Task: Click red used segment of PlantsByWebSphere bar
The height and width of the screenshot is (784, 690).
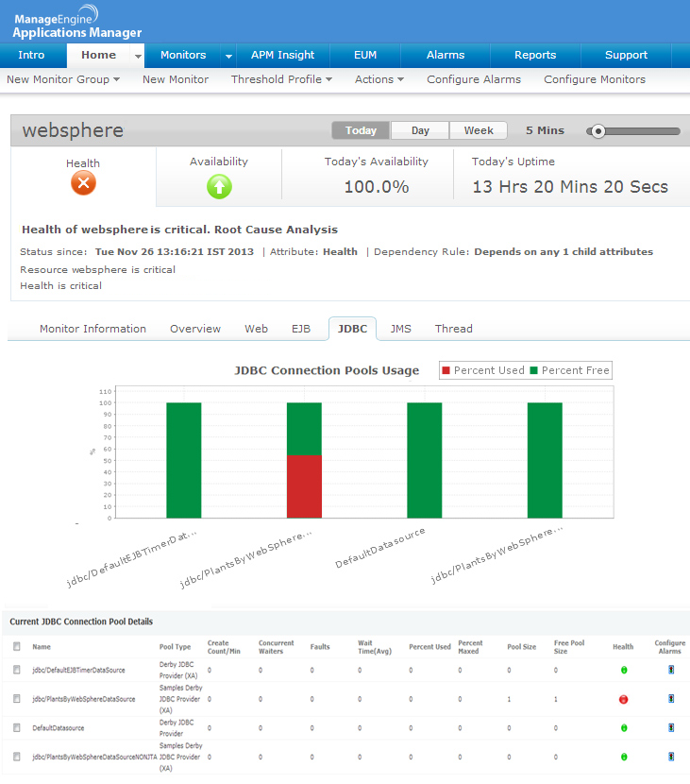Action: point(304,486)
